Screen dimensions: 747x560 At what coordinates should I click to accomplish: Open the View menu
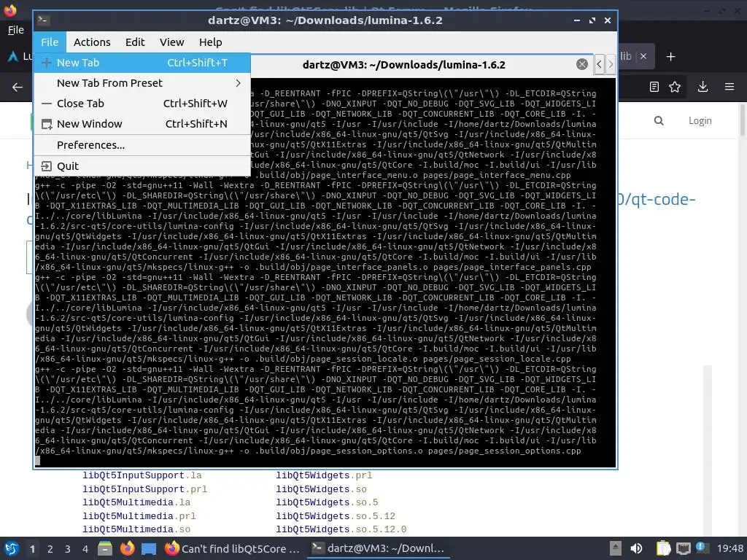(171, 42)
